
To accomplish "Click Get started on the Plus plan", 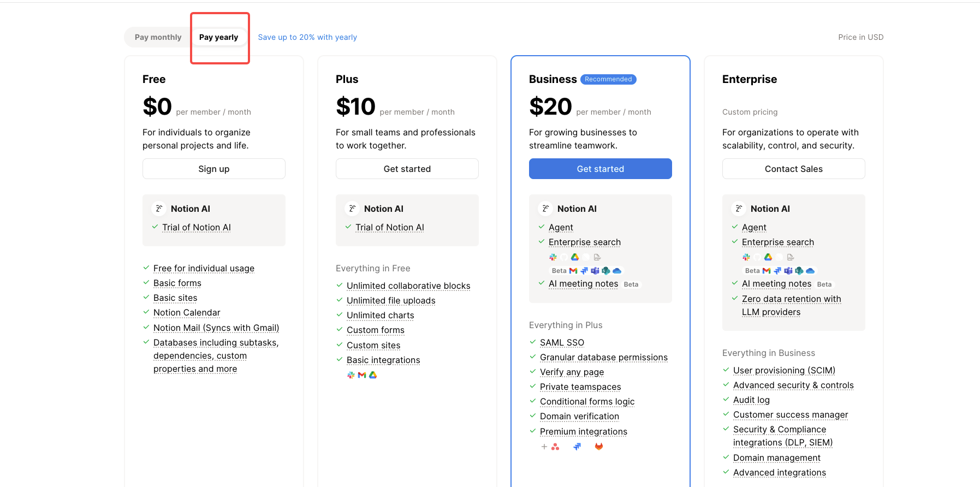I will point(407,169).
